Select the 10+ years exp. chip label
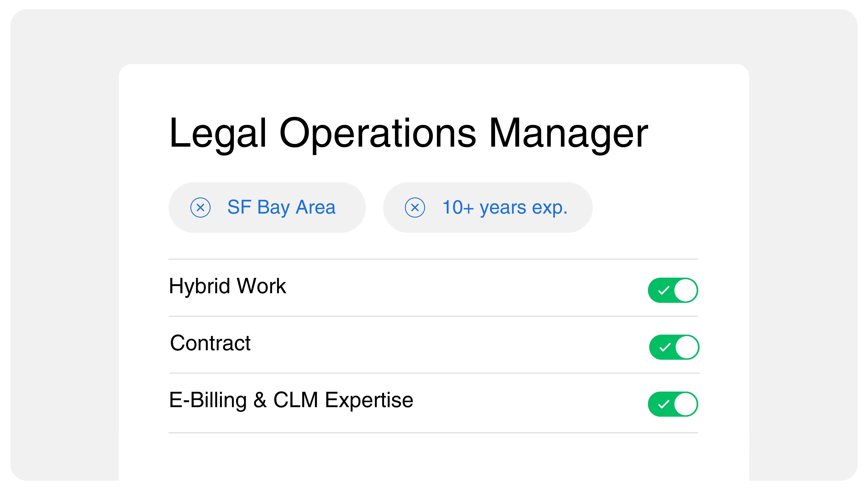Screen dimensions: 868x490 (505, 207)
